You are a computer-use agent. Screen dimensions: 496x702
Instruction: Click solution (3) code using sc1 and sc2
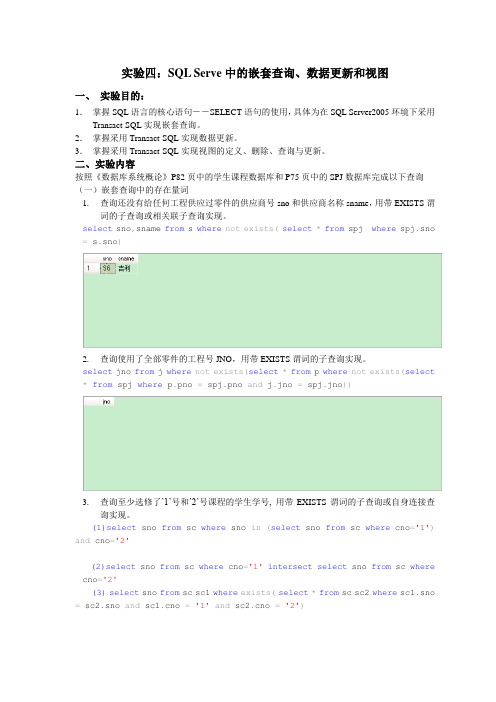[255, 599]
